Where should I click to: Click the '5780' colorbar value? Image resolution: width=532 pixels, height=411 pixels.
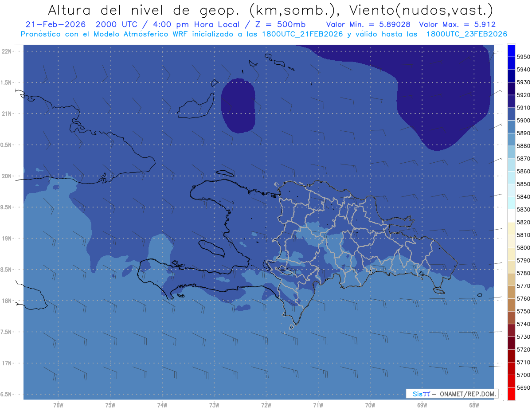click(524, 273)
